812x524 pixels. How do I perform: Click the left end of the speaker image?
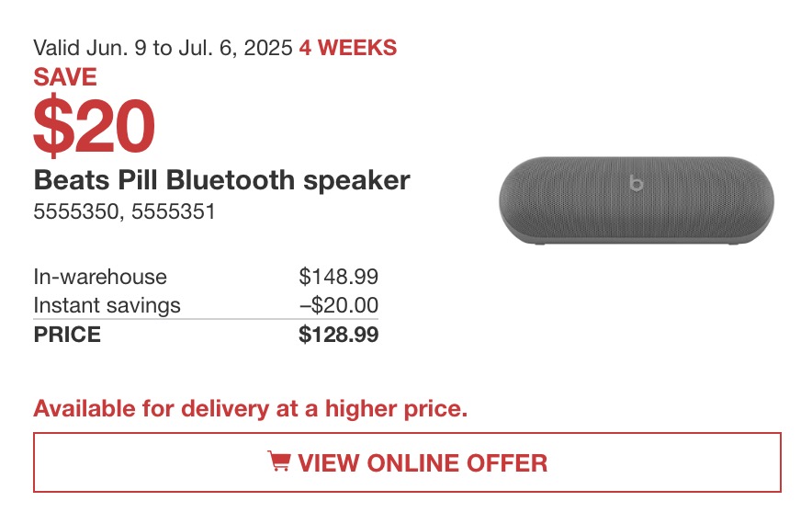[518, 200]
